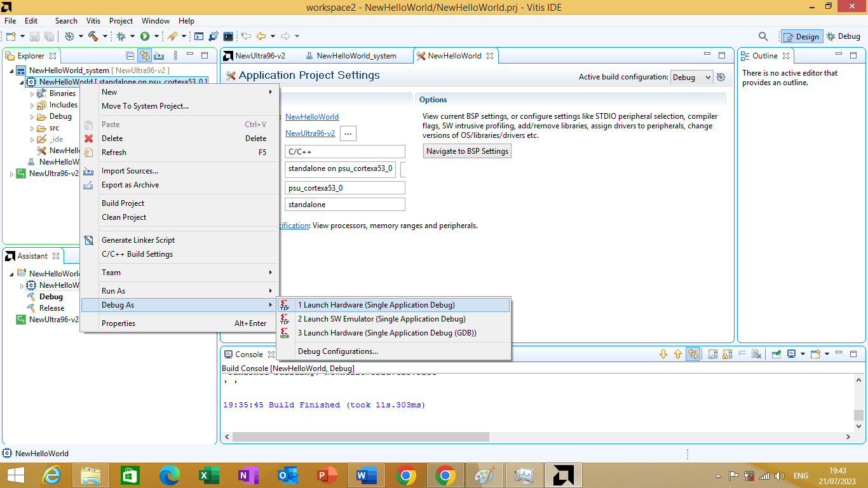Choose Generate Linker Script menu entry
The width and height of the screenshot is (868, 488).
point(180,240)
